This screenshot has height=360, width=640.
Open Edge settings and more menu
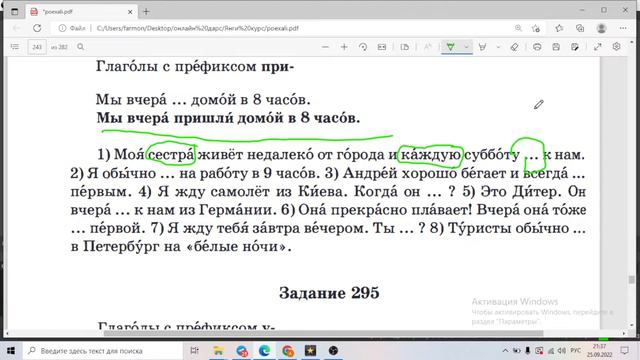click(x=623, y=28)
